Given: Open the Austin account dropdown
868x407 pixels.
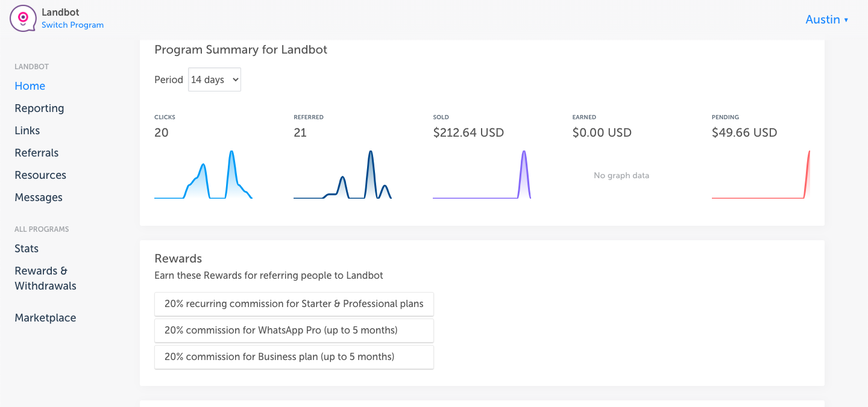Looking at the screenshot, I should 827,20.
